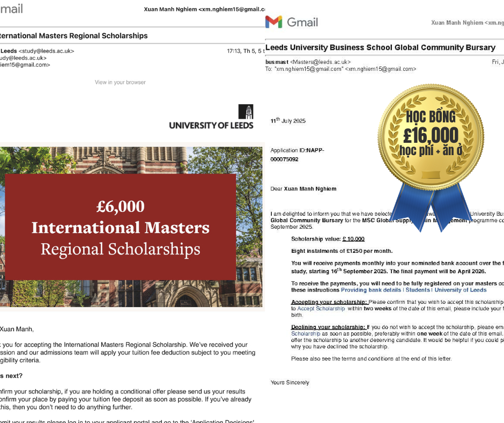Click the 'Accepting your scholarship:' heading
504x423 pixels.
329,302
